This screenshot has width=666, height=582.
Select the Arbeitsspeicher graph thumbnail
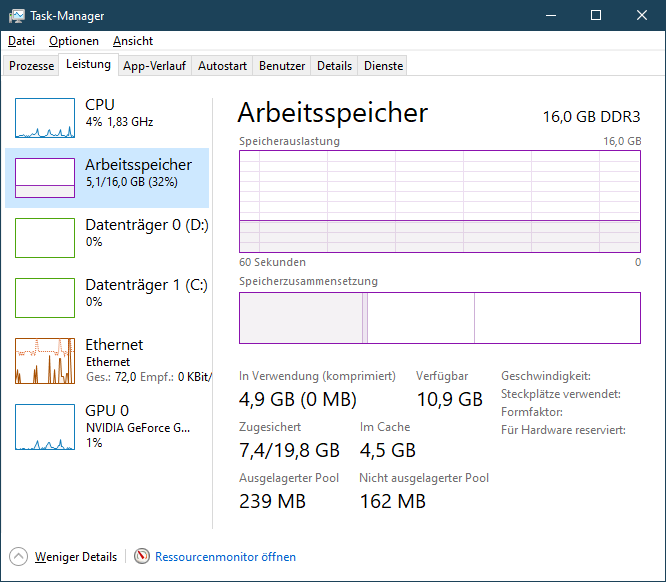45,178
